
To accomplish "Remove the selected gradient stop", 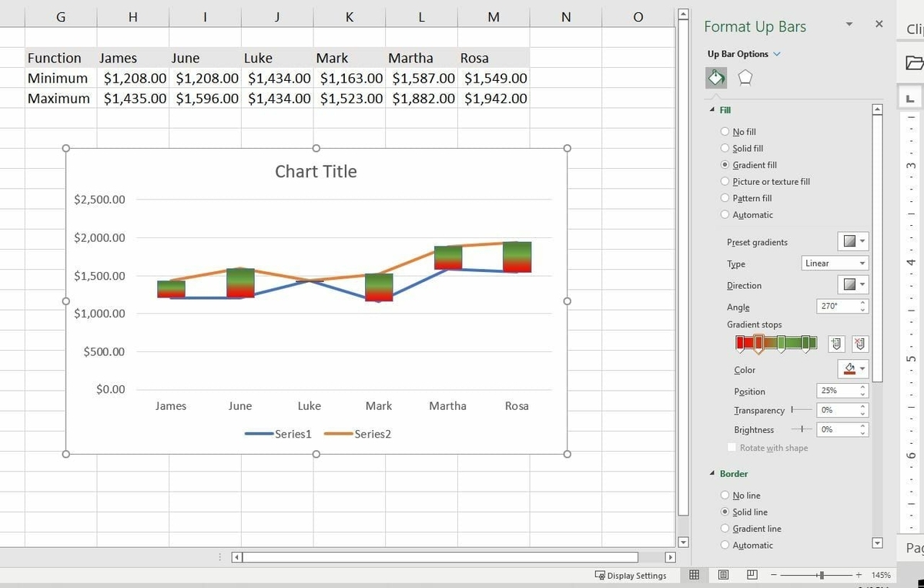I will [859, 344].
